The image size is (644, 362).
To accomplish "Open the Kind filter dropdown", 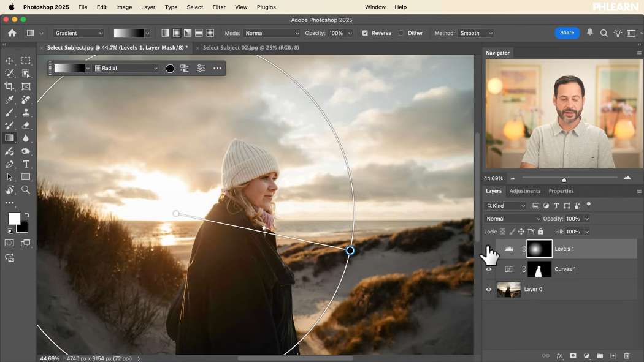I will [x=505, y=206].
